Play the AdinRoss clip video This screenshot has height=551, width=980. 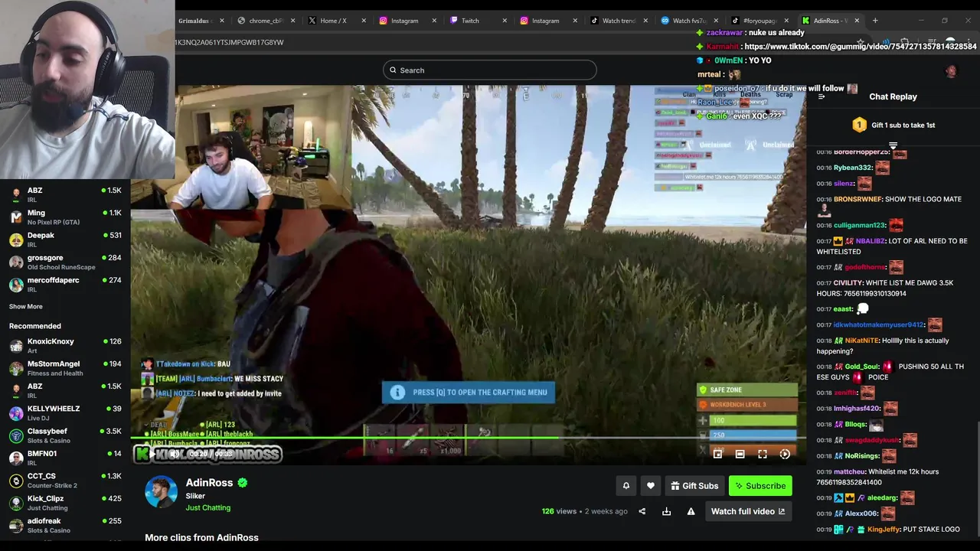152,454
